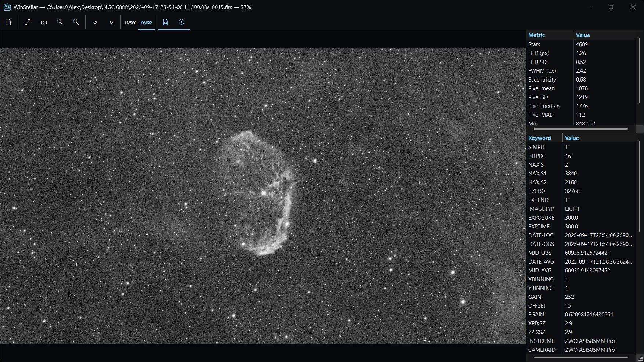644x362 pixels.
Task: Click the metrics panel vertical scrollbar
Action: (640, 70)
